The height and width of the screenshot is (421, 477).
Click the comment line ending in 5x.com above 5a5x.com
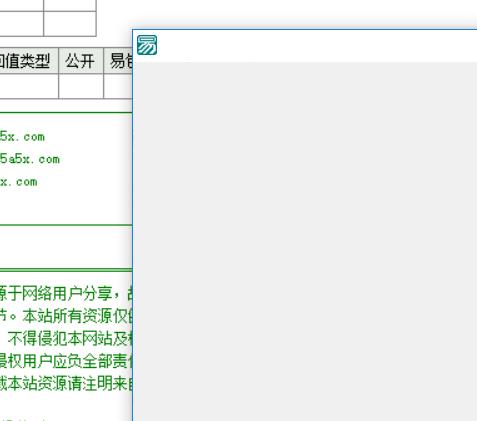(22, 137)
